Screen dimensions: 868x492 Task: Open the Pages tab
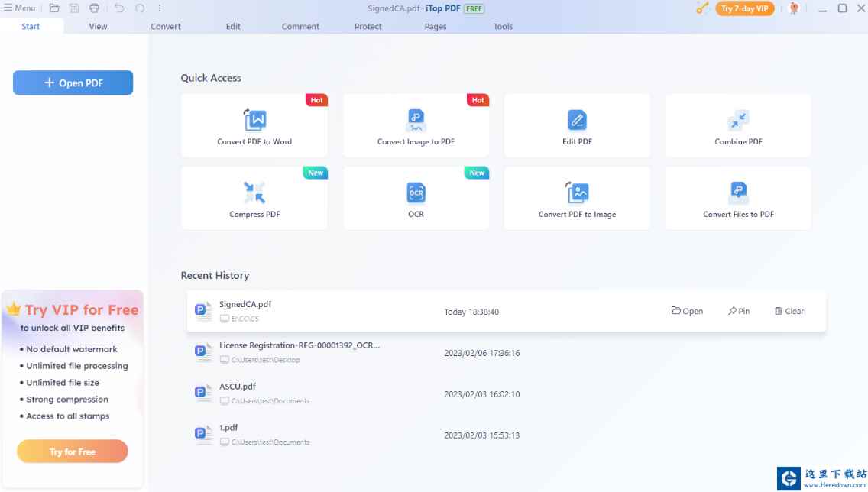tap(436, 27)
